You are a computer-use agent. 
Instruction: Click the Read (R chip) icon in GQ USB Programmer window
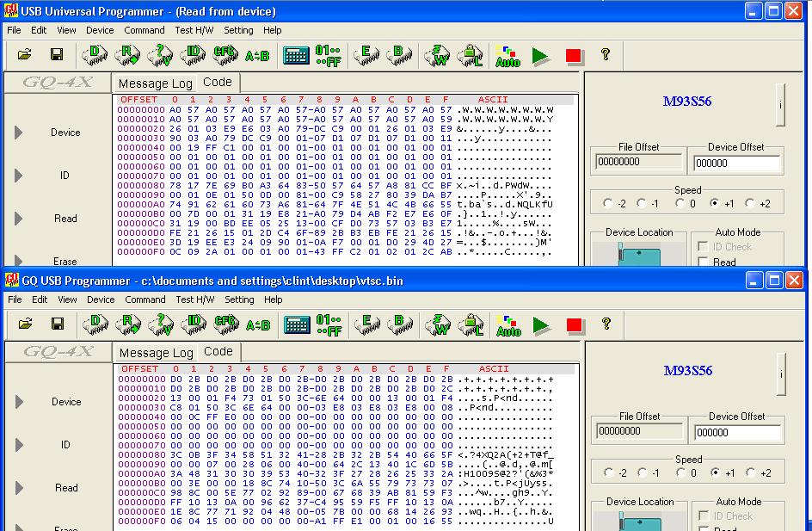[x=128, y=324]
